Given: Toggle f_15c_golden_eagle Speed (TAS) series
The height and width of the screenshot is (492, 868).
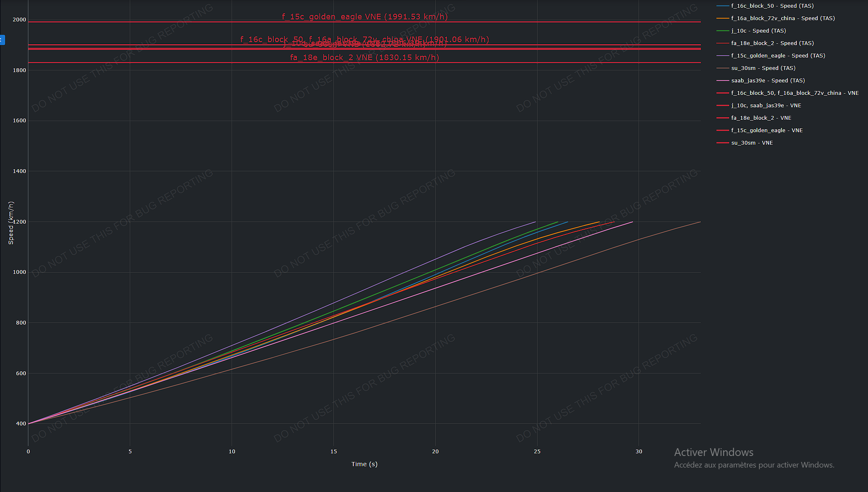Looking at the screenshot, I should coord(770,56).
